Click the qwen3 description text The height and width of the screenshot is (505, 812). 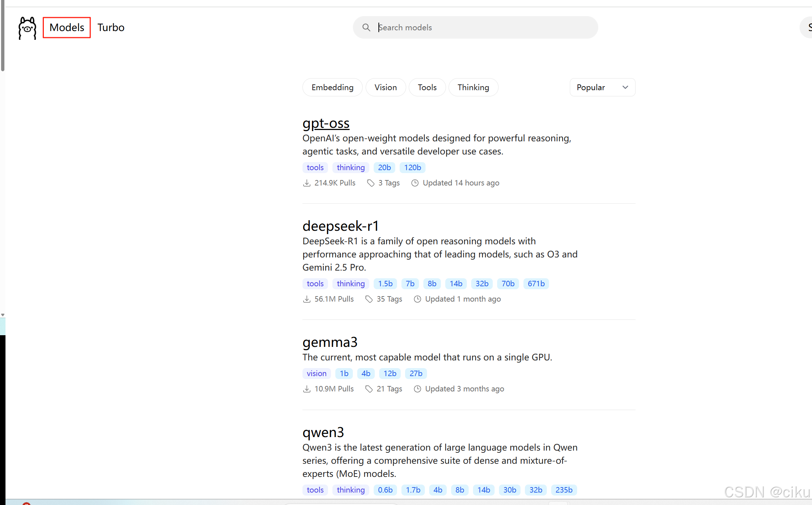click(440, 461)
